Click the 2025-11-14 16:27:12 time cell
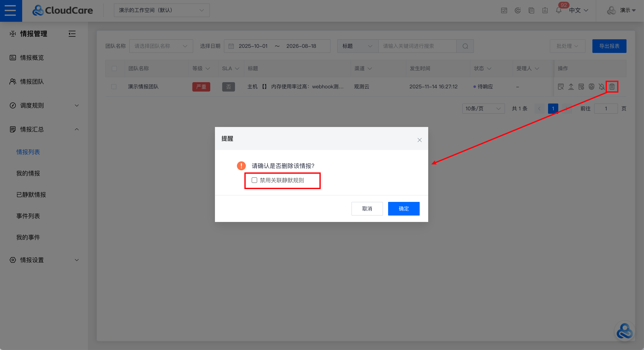The width and height of the screenshot is (644, 350). click(x=433, y=87)
